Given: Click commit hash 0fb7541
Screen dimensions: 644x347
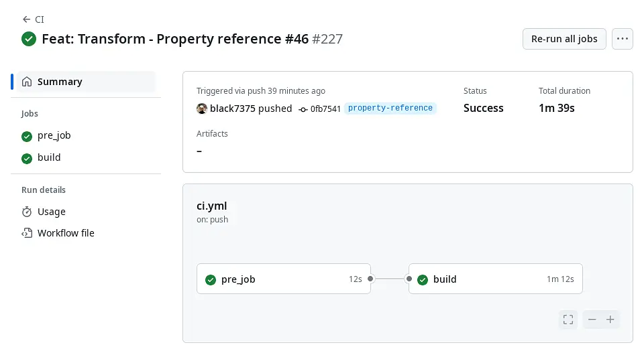Looking at the screenshot, I should (x=325, y=109).
